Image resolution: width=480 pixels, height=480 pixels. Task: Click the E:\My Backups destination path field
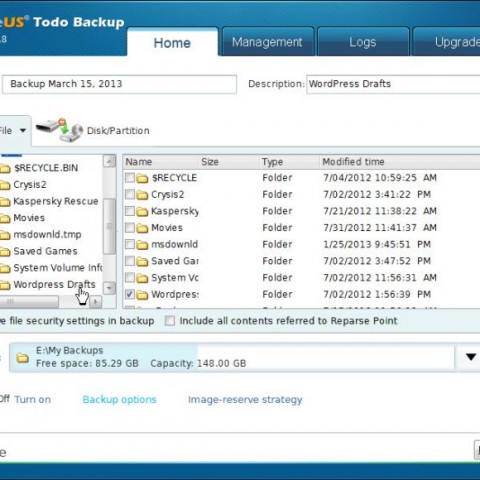pyautogui.click(x=232, y=357)
